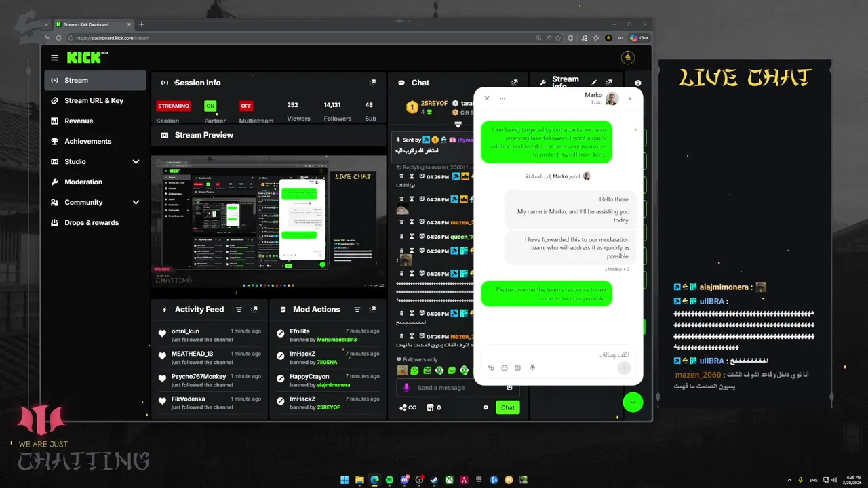868x488 pixels.
Task: Click moderator name Mohamedeldin3 in Mod Actions
Action: (337, 340)
